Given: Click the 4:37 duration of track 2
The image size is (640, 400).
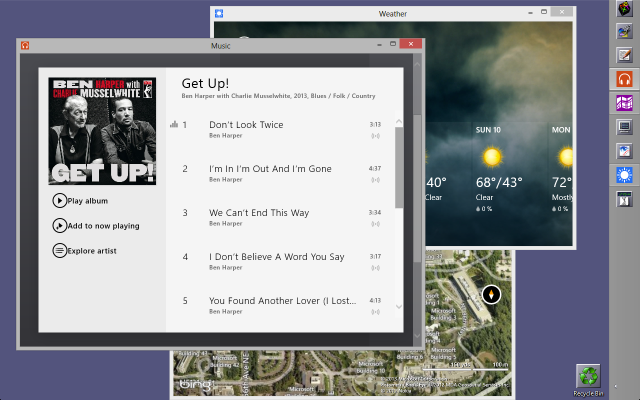Looking at the screenshot, I should (375, 169).
